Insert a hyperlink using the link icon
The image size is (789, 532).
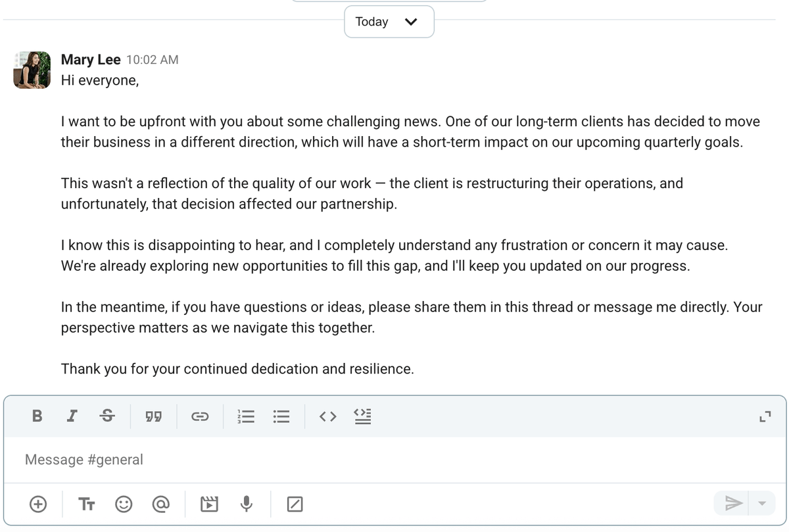click(200, 416)
